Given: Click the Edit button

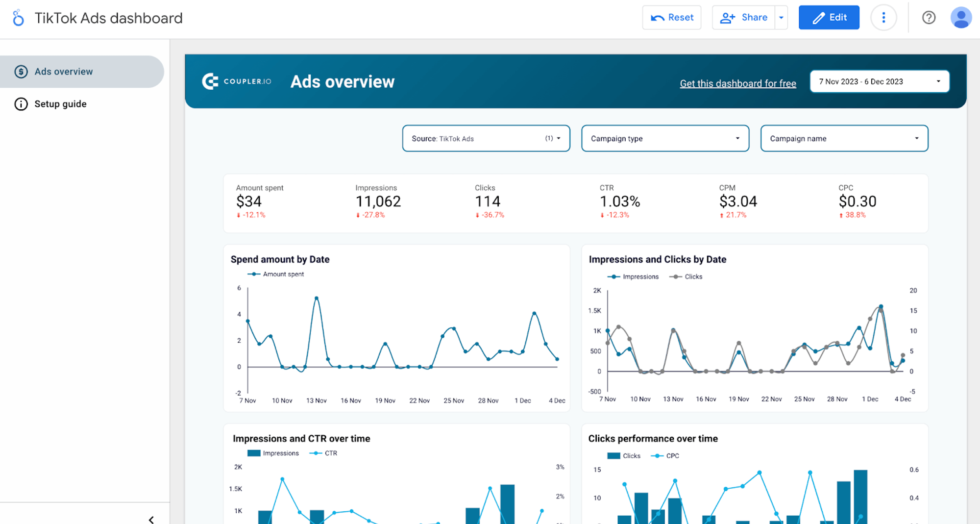Looking at the screenshot, I should point(829,18).
